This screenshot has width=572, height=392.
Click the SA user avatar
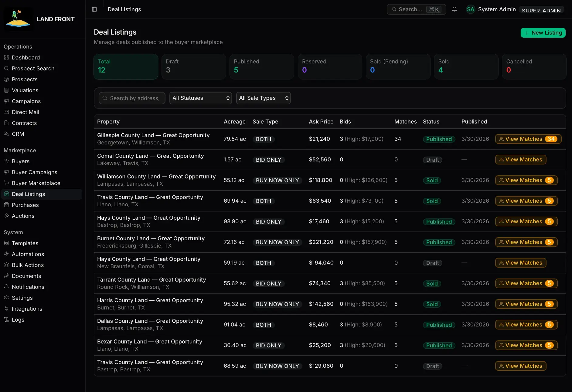(471, 9)
